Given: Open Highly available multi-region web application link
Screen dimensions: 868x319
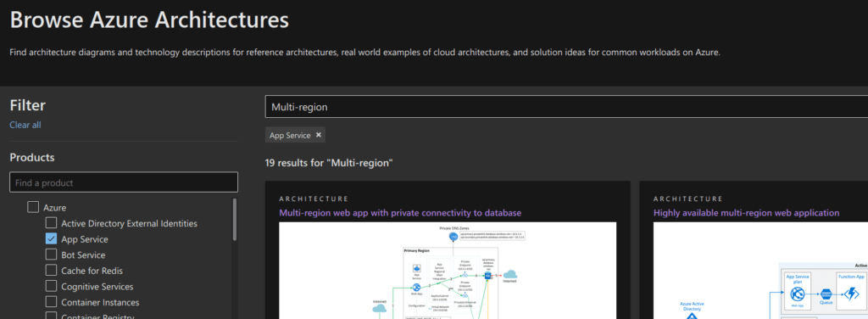Looking at the screenshot, I should [x=746, y=213].
